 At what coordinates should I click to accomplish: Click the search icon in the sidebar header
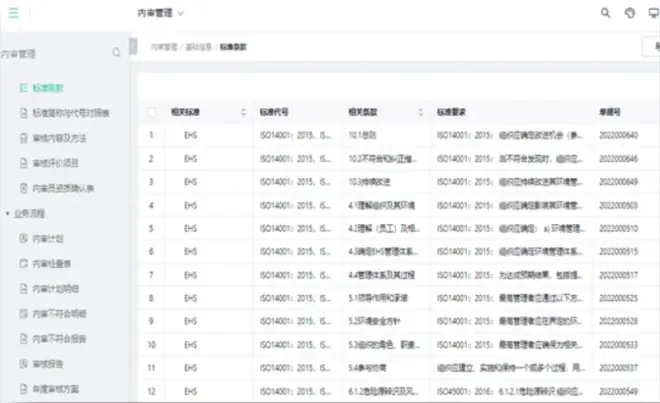click(117, 53)
